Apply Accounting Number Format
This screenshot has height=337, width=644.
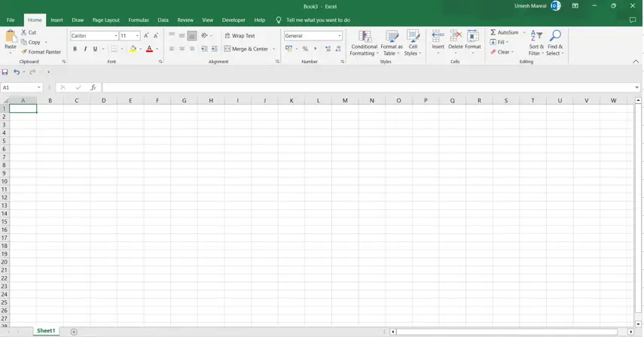[x=288, y=49]
